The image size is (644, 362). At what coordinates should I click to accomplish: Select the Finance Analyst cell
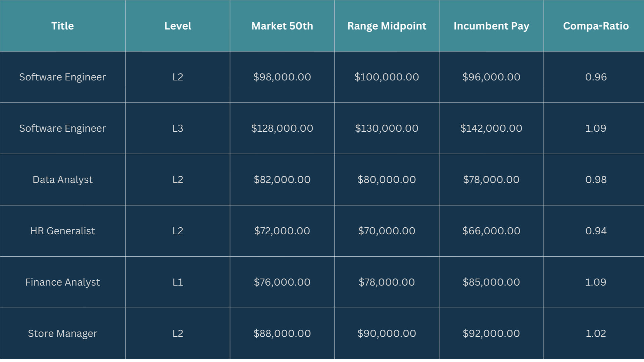coord(62,282)
